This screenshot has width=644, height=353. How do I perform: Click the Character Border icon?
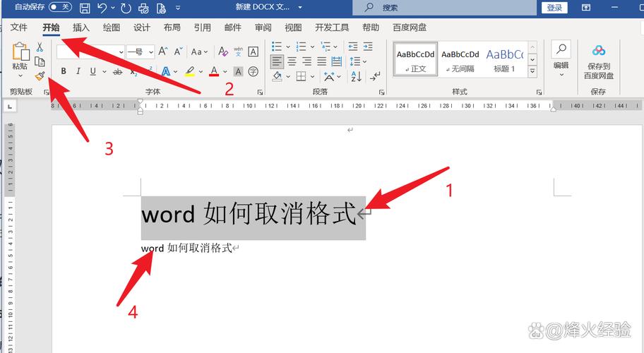[254, 52]
